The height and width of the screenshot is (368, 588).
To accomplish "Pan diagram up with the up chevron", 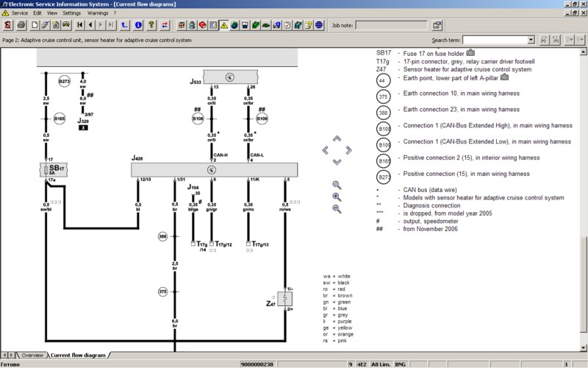I will [337, 138].
